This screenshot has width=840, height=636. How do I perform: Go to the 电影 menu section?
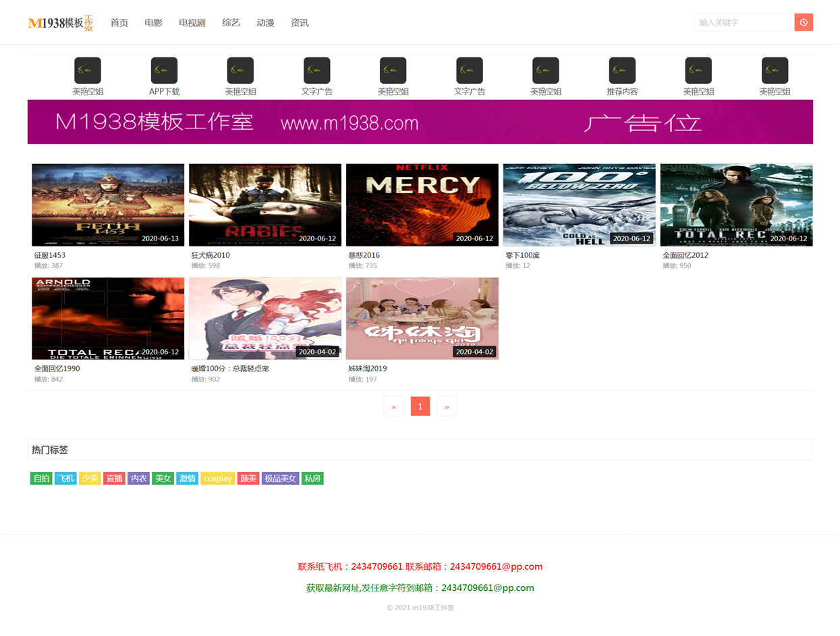pyautogui.click(x=153, y=22)
